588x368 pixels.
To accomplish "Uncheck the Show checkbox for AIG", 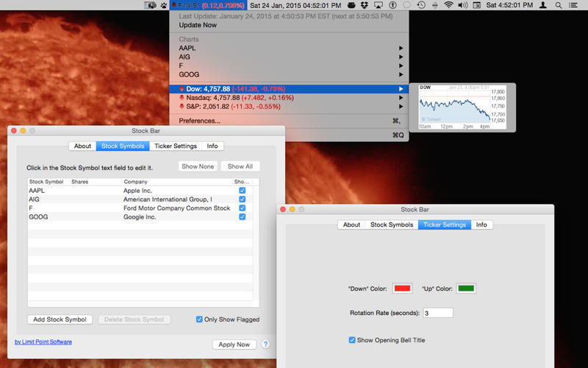I will pos(243,199).
